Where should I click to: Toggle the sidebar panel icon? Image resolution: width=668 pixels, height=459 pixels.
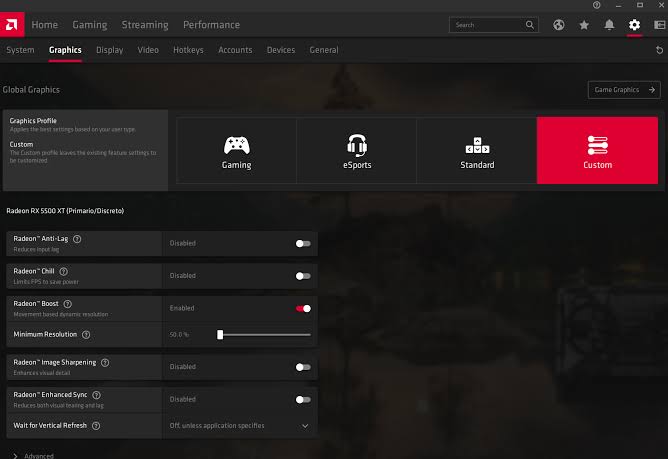[x=659, y=25]
